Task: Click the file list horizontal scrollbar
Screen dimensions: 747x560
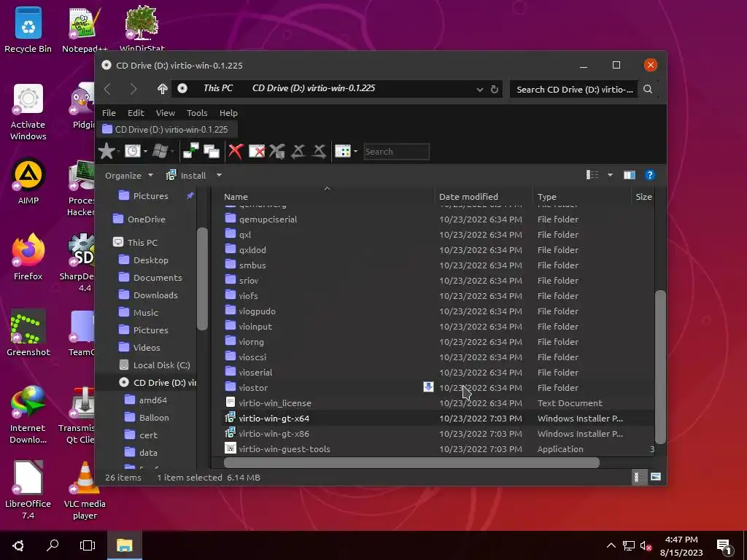Action: [411, 462]
